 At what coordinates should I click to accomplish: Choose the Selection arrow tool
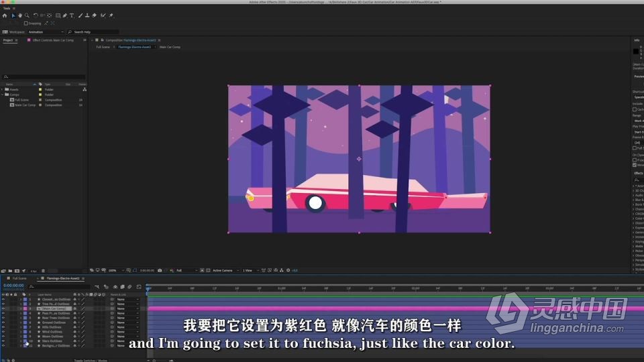click(13, 15)
